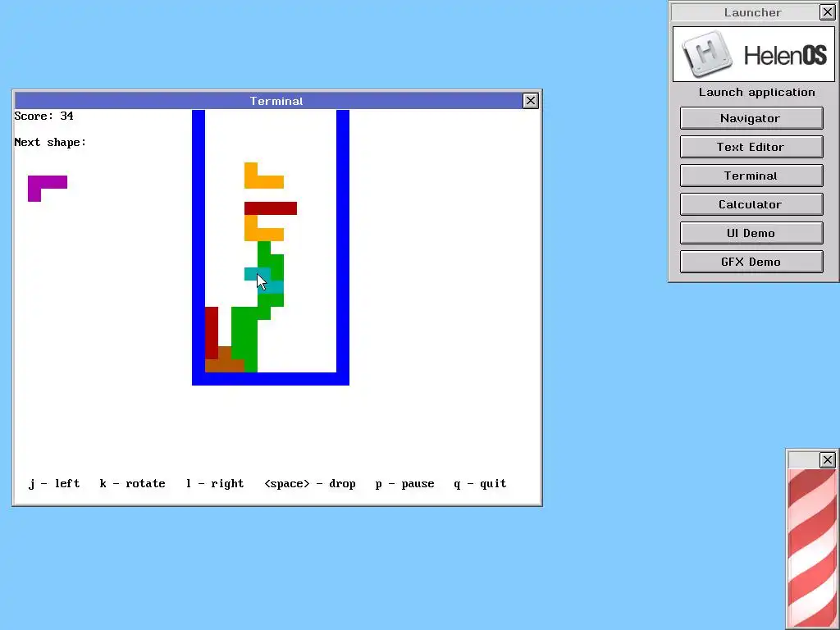This screenshot has width=840, height=630.
Task: Click the 'p - pause' hint text
Action: (405, 483)
